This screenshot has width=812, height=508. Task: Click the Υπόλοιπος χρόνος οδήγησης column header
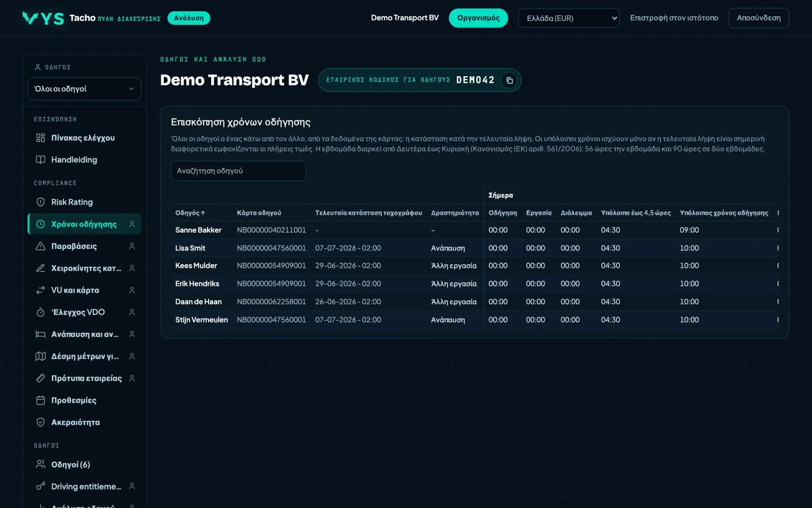tap(724, 213)
